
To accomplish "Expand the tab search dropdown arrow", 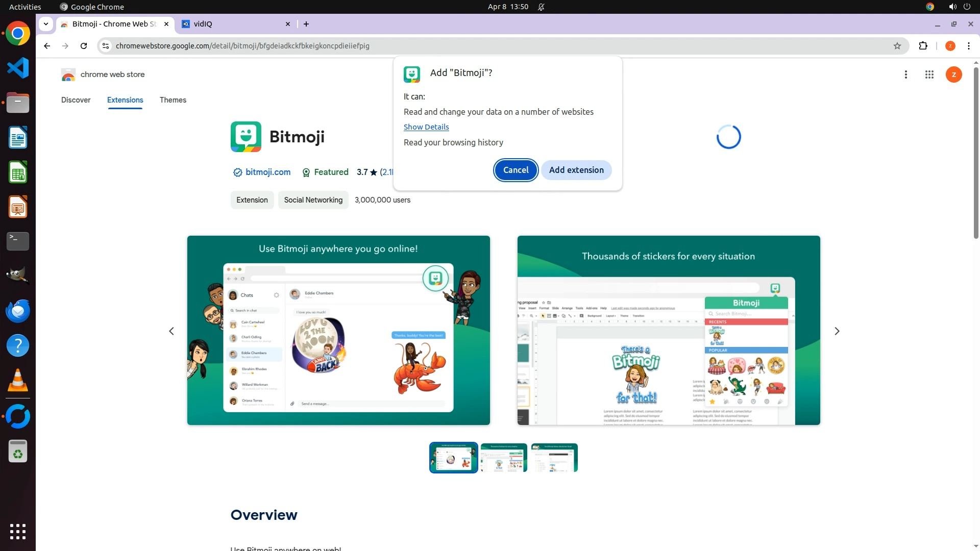I will (46, 24).
